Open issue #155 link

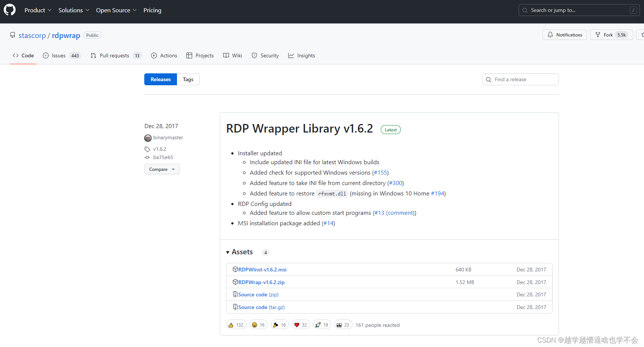[380, 173]
